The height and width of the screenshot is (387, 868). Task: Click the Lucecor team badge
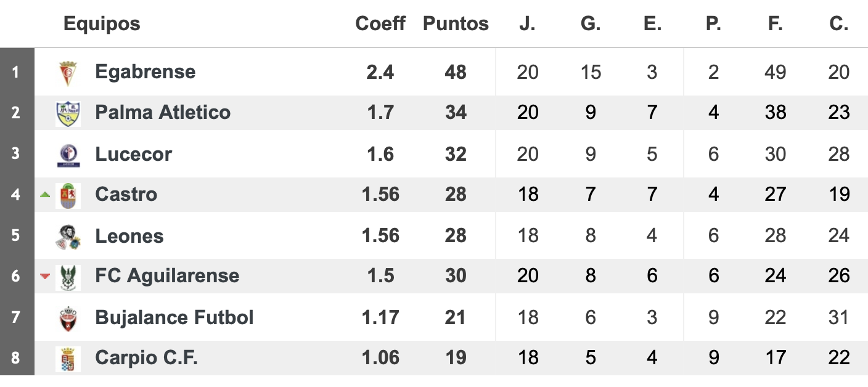(68, 154)
